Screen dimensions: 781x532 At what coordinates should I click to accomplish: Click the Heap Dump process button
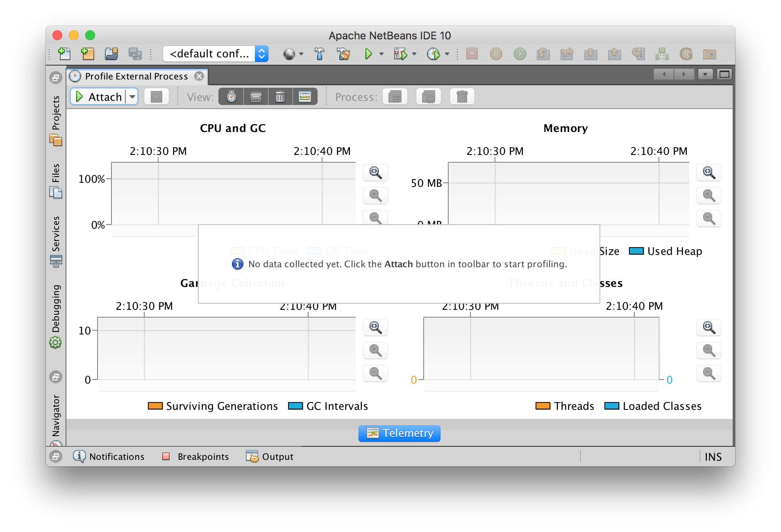point(429,97)
